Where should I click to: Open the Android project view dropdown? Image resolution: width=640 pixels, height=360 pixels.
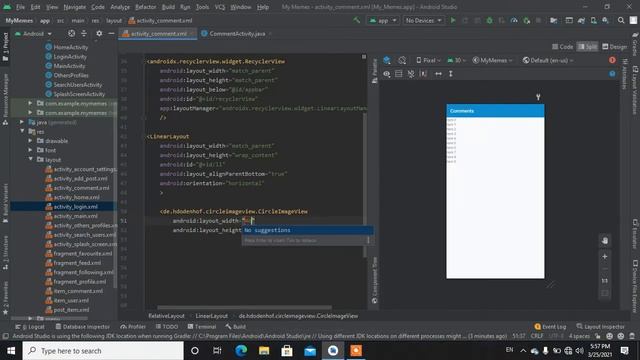click(x=34, y=33)
